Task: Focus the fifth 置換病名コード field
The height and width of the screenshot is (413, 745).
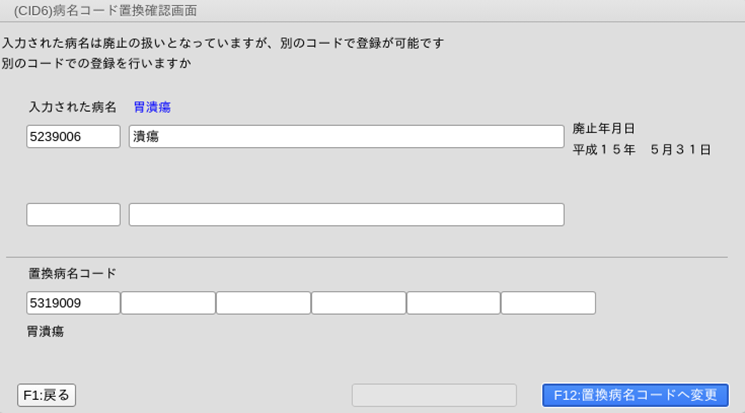Action: click(x=453, y=303)
